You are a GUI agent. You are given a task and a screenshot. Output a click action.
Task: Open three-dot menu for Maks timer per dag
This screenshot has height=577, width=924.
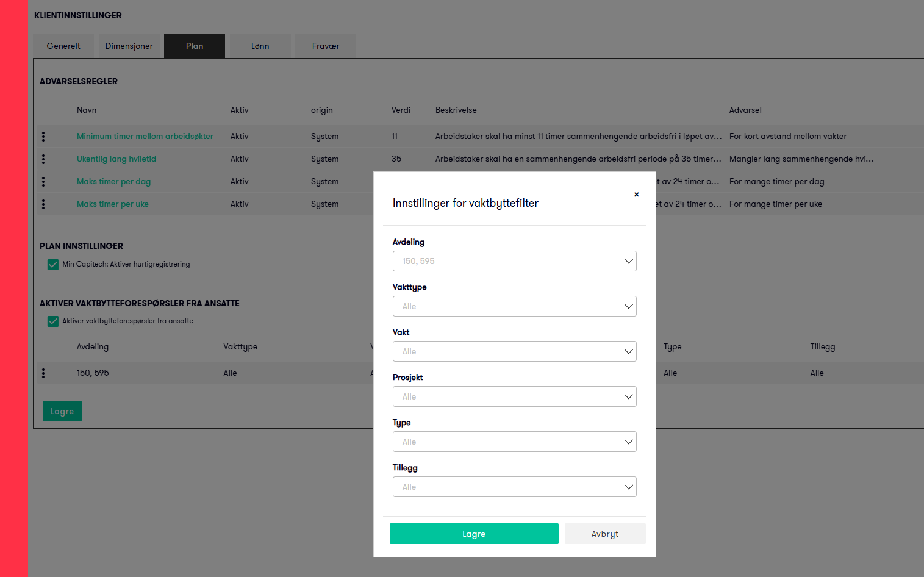coord(43,182)
